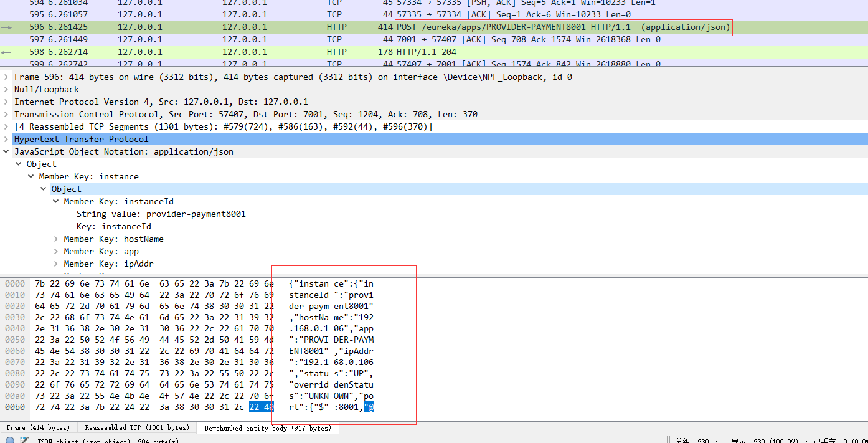Image resolution: width=868 pixels, height=443 pixels.
Task: Click ASCII text "overrid denStatu
Action: (331, 384)
